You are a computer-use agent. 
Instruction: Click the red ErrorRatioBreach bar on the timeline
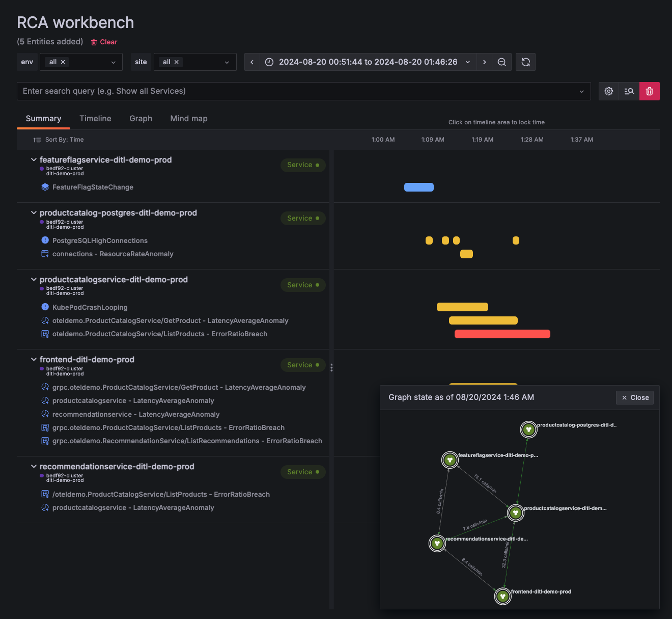(x=502, y=334)
